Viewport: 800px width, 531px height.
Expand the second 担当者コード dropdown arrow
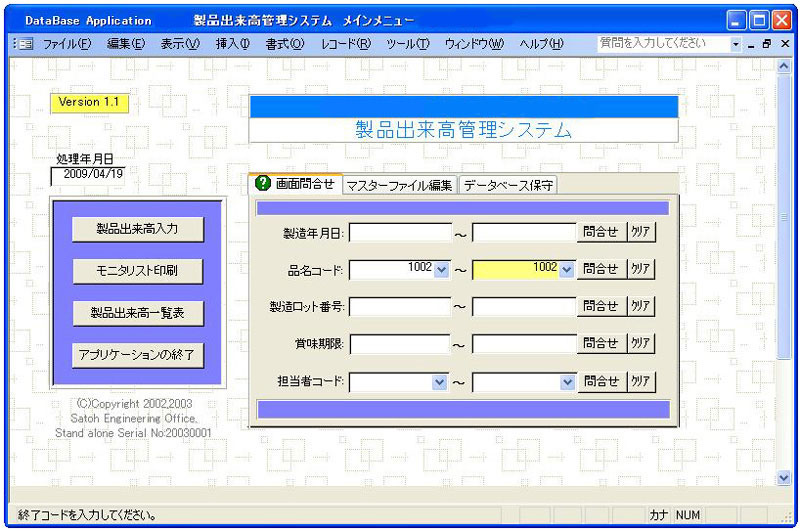(567, 382)
